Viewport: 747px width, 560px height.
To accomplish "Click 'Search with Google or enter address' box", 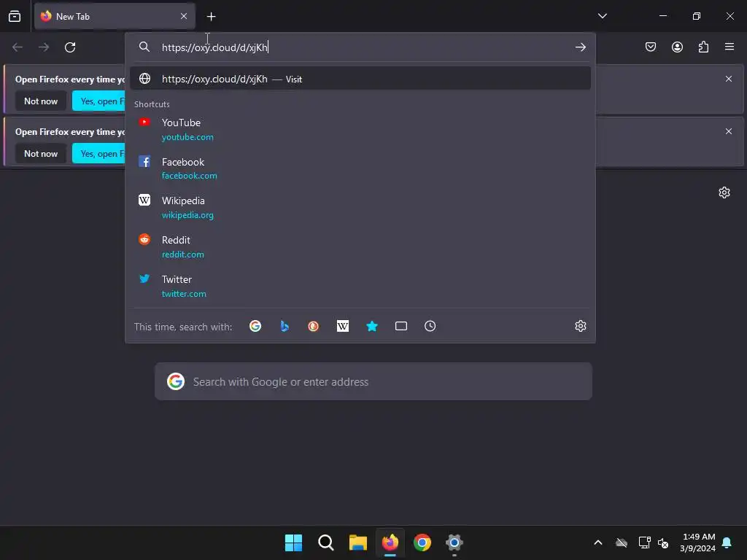I will 373,381.
